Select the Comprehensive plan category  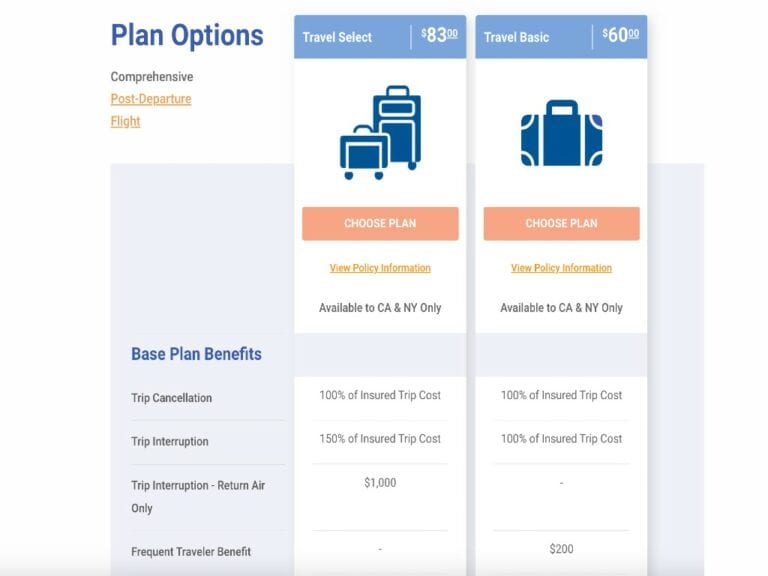pos(152,77)
